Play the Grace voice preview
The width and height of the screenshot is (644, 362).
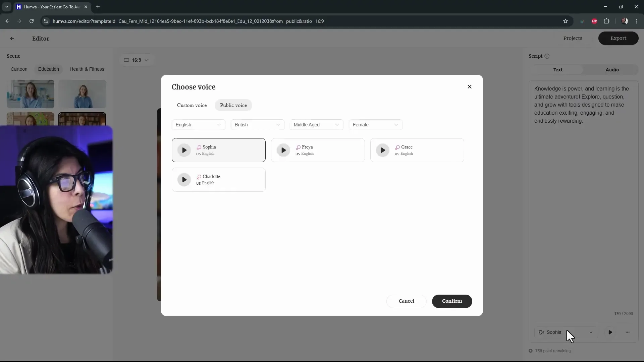tap(383, 150)
